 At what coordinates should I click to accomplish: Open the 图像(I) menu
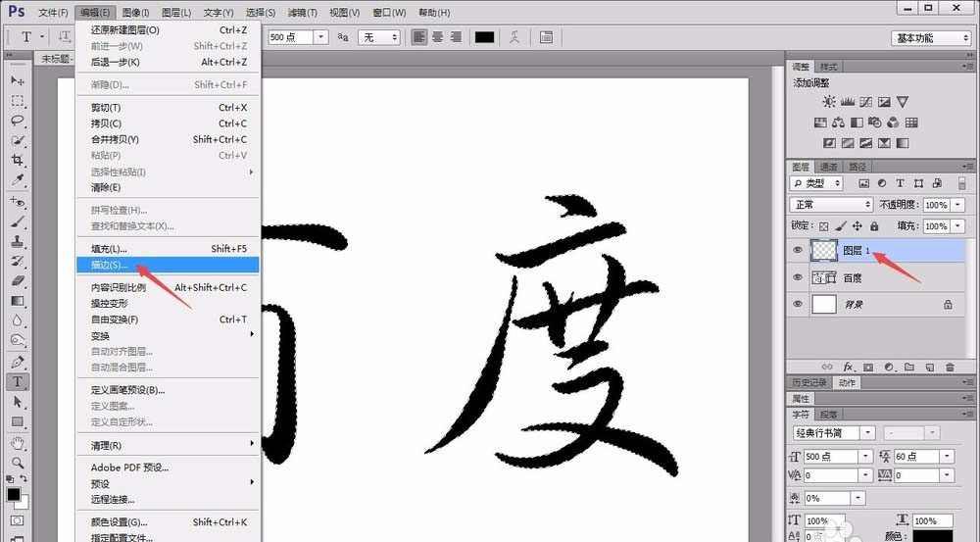(135, 13)
